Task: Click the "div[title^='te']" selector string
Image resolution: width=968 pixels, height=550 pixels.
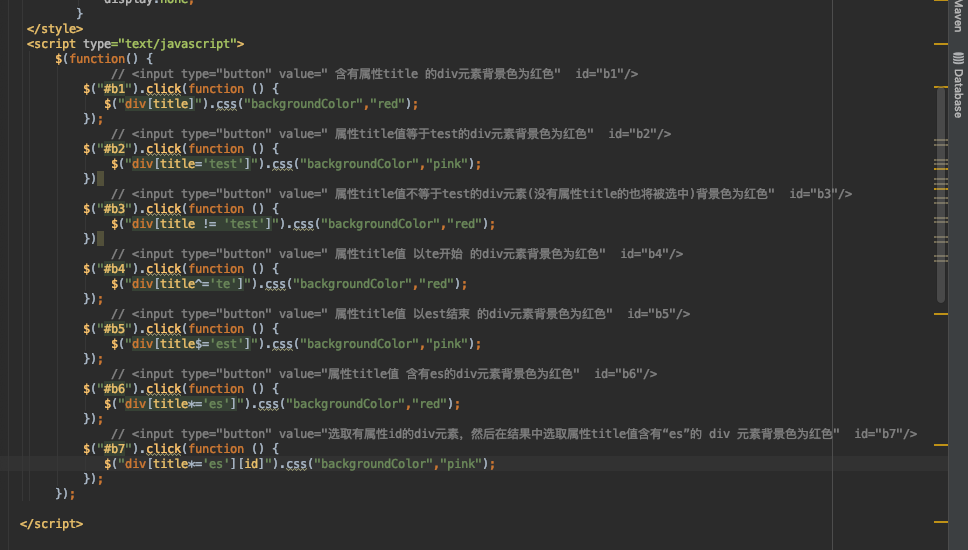Action: (x=188, y=283)
